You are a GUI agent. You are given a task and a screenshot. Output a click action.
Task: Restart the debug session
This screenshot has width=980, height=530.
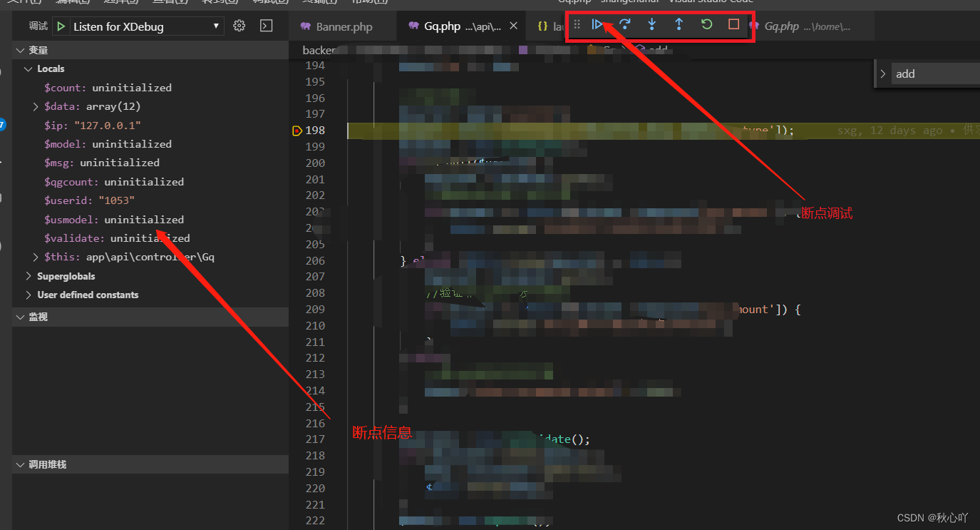click(x=706, y=24)
